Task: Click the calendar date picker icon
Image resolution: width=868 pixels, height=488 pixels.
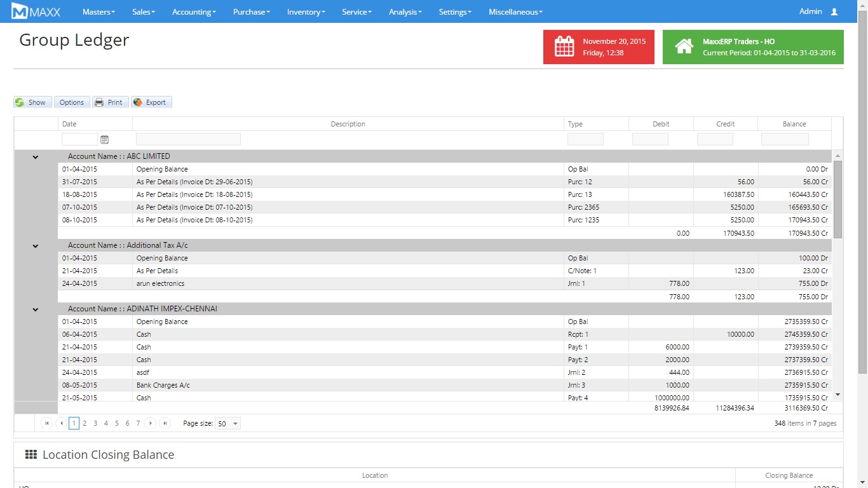Action: tap(105, 139)
